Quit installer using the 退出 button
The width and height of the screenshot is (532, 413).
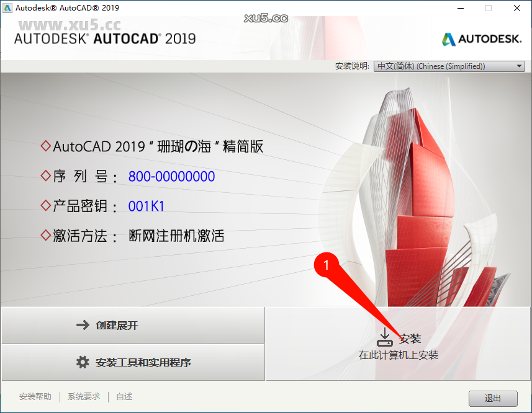click(x=492, y=398)
